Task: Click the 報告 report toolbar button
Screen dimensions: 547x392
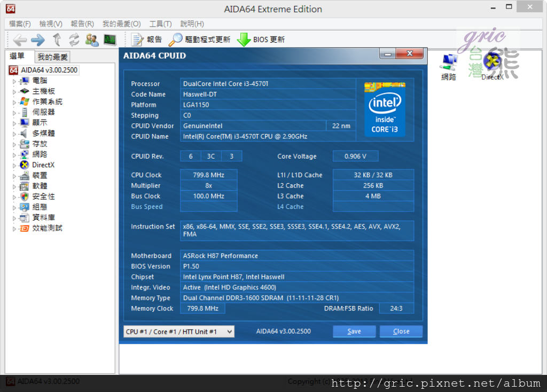Action: 146,40
